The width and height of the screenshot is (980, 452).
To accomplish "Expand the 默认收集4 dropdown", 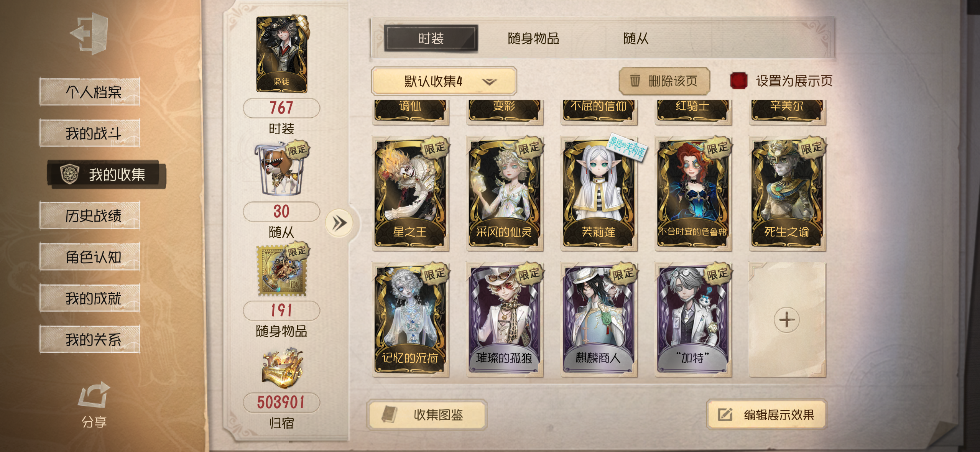I will (444, 81).
